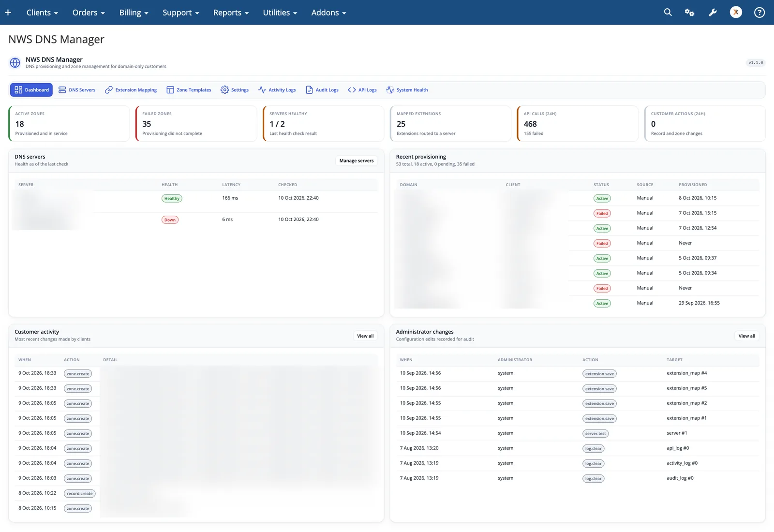The image size is (774, 532).
Task: Open the system settings gears icon
Action: click(689, 13)
